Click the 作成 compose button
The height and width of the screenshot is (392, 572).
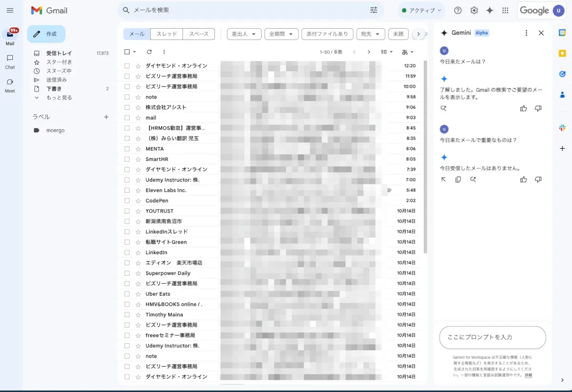point(46,34)
